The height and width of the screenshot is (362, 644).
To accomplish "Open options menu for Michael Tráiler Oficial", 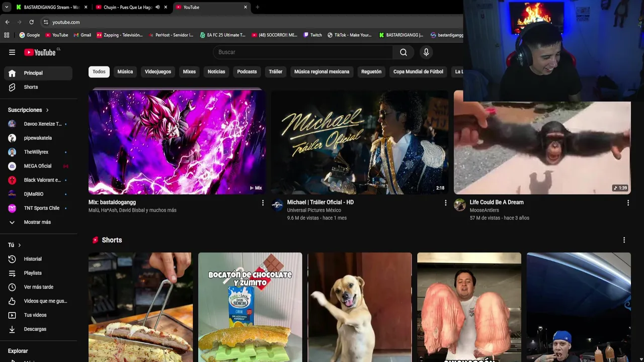I will pos(445,203).
